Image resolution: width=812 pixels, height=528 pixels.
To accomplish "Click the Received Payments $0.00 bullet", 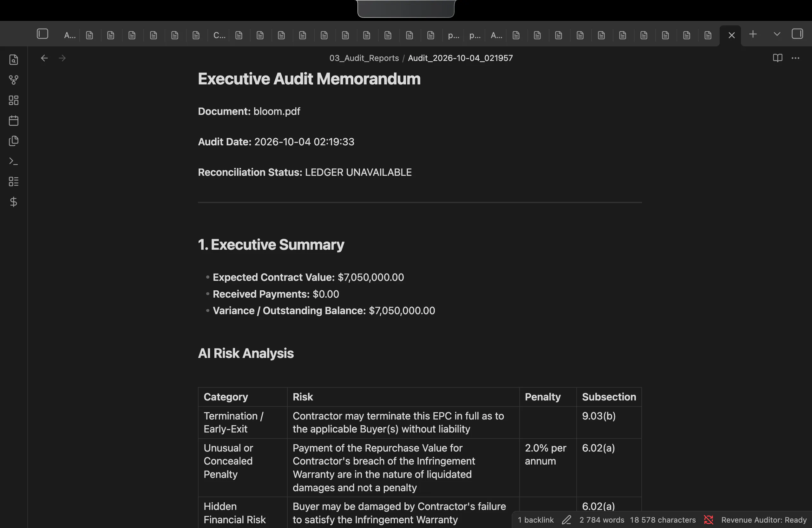I will (x=276, y=294).
